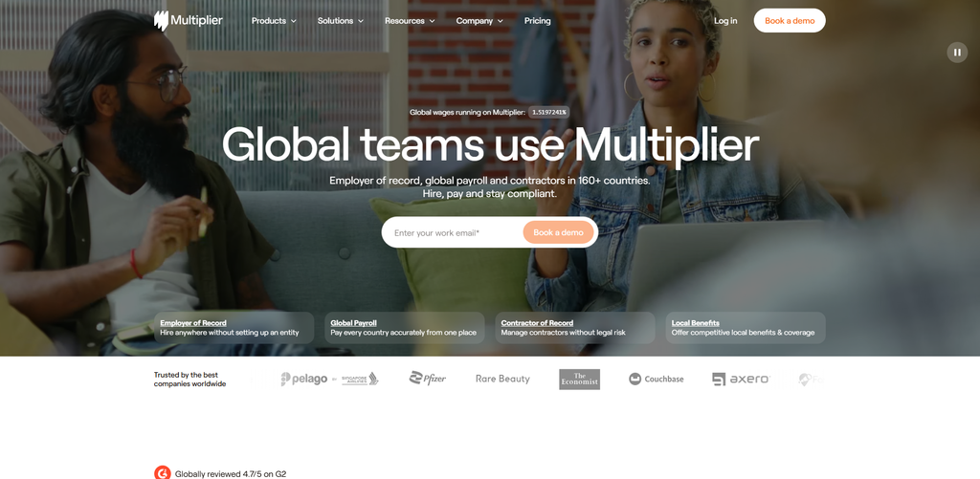This screenshot has height=479, width=980.
Task: Click the global wages counter value
Action: point(548,113)
